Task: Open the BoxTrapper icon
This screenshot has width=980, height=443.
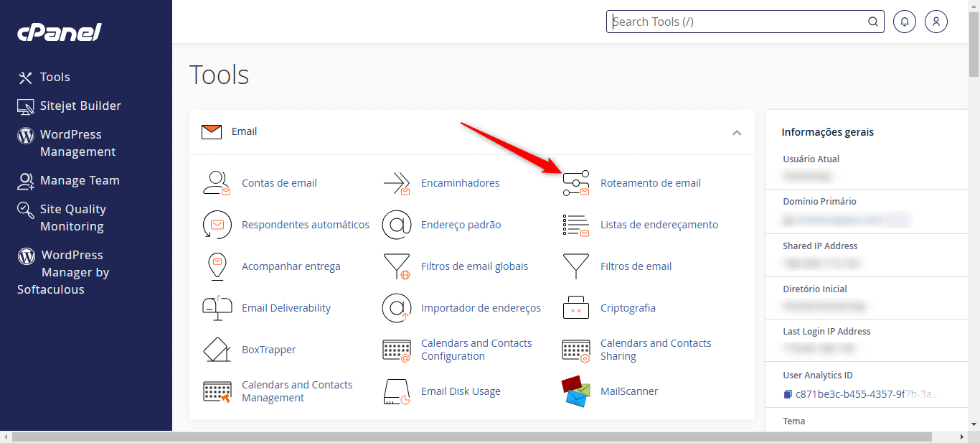Action: 217,350
